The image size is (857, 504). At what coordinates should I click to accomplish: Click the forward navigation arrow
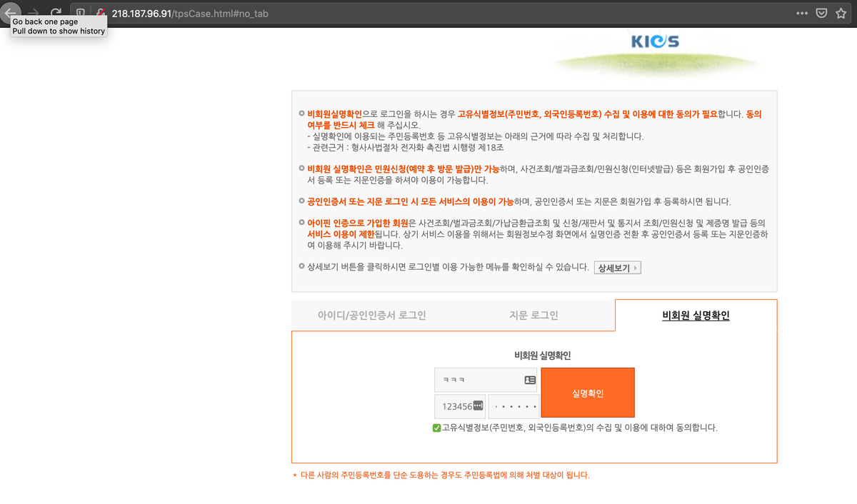click(34, 14)
